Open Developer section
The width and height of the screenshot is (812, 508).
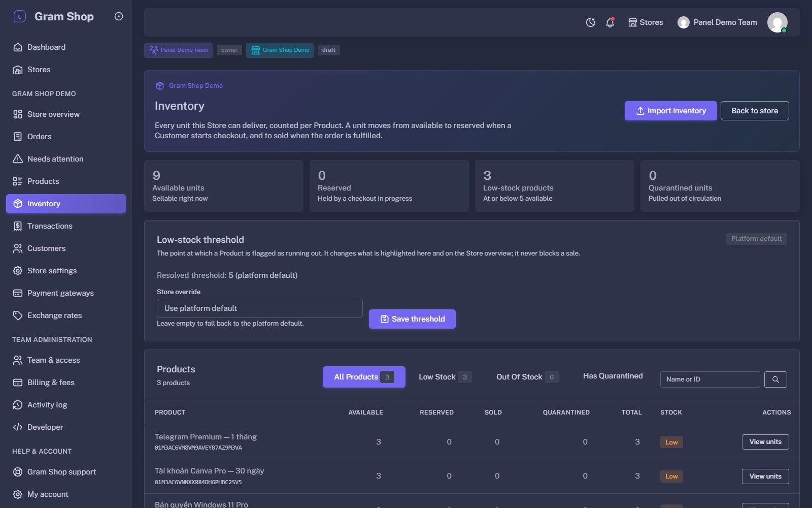(66, 427)
